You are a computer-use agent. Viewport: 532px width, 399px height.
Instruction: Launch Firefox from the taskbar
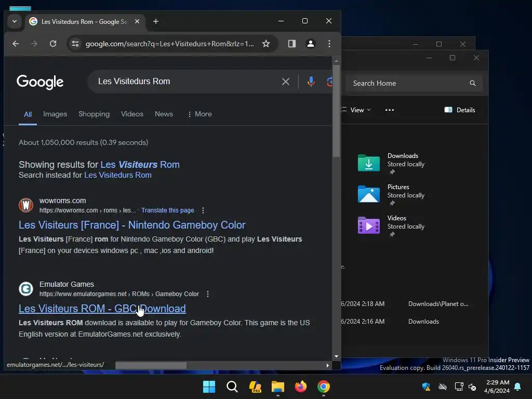(301, 387)
